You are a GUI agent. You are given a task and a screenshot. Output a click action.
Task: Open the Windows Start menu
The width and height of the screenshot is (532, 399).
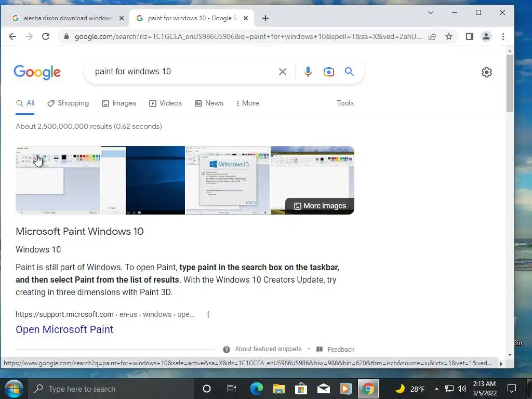(x=14, y=389)
